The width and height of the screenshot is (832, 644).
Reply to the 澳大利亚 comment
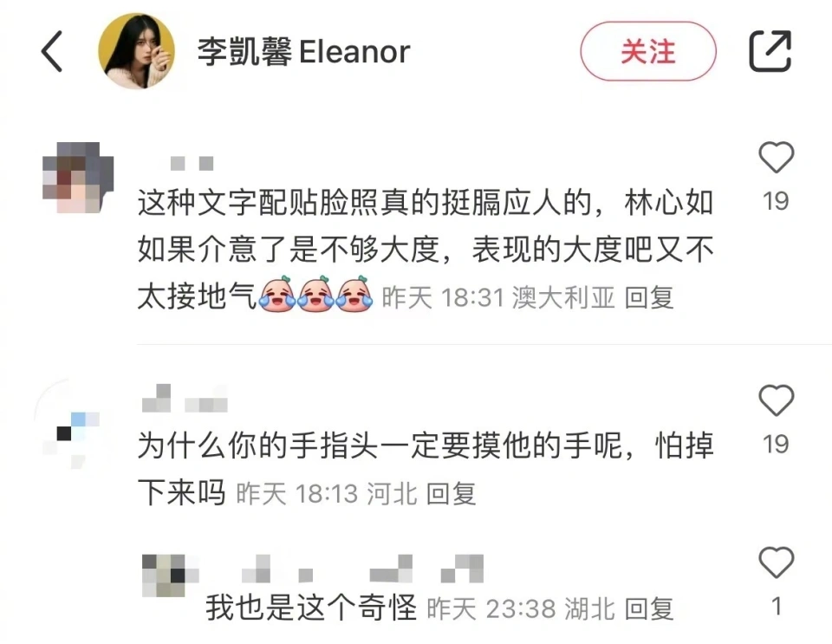(648, 297)
